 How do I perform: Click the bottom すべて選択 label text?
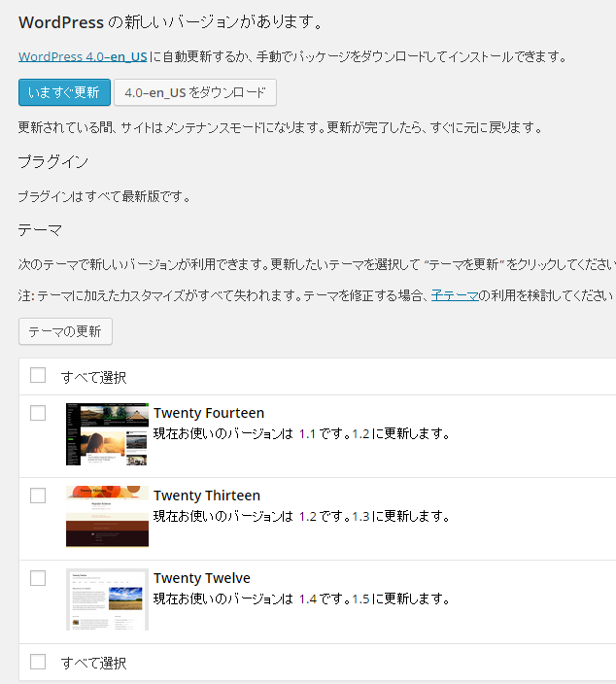click(x=94, y=663)
